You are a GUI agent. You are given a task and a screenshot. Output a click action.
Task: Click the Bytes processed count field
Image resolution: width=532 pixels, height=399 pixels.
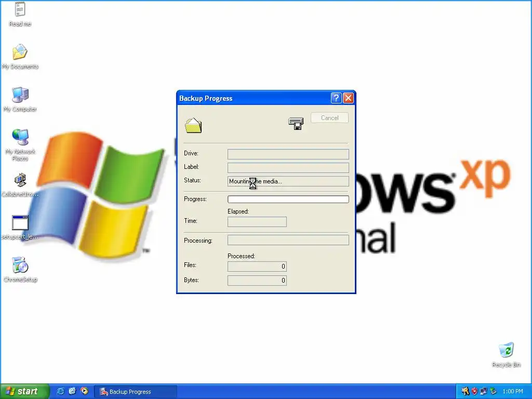(257, 280)
